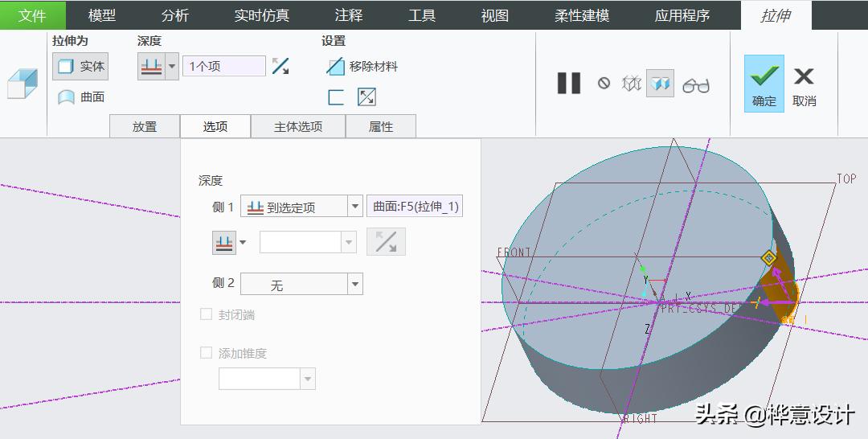Pause the feature tool
This screenshot has width=868, height=439.
click(568, 84)
